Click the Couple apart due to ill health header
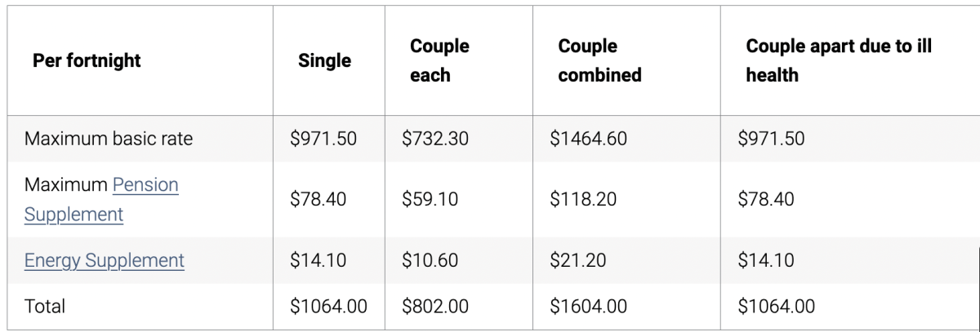This screenshot has height=332, width=980. pyautogui.click(x=839, y=61)
